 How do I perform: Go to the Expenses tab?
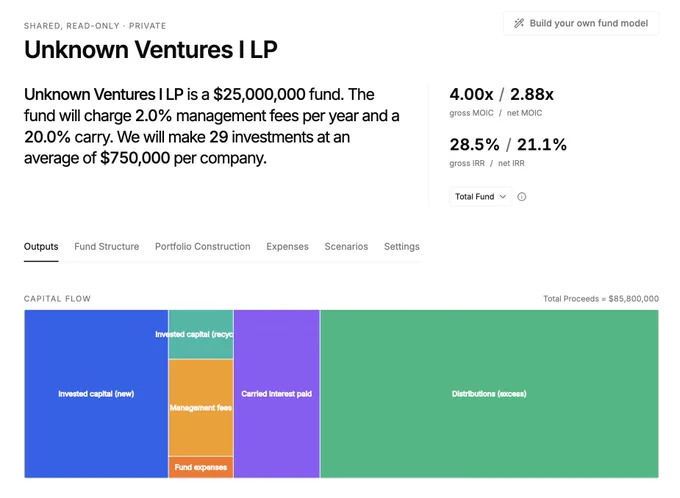288,247
